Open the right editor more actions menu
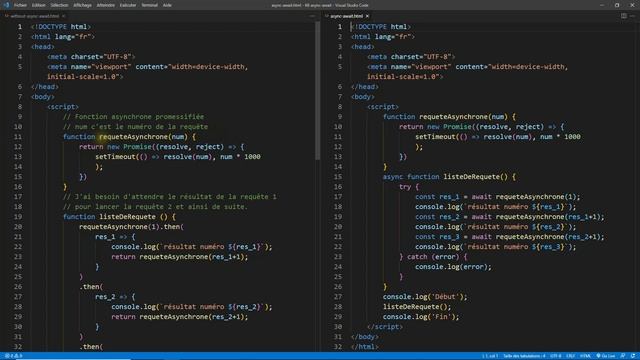Image resolution: width=640 pixels, height=360 pixels. (x=633, y=16)
